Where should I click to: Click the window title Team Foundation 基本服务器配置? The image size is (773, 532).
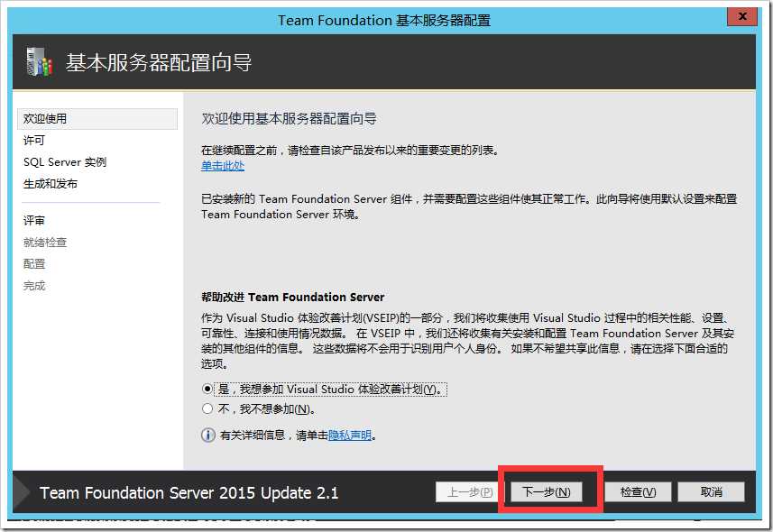pos(384,20)
